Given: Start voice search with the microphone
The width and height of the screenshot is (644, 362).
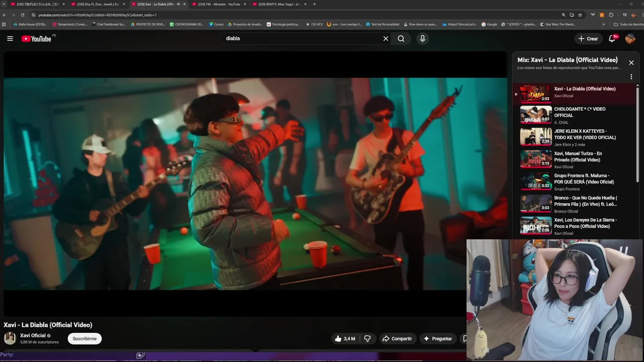Looking at the screenshot, I should (x=423, y=39).
